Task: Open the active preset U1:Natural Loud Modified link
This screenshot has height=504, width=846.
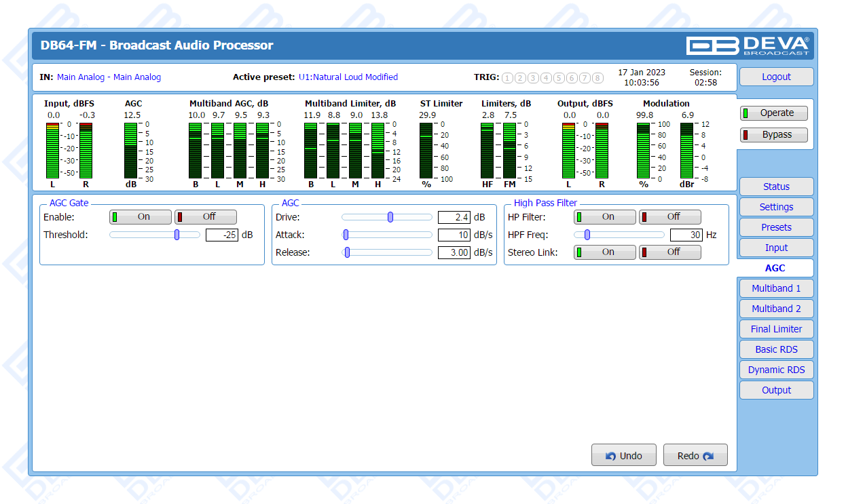Action: [348, 77]
